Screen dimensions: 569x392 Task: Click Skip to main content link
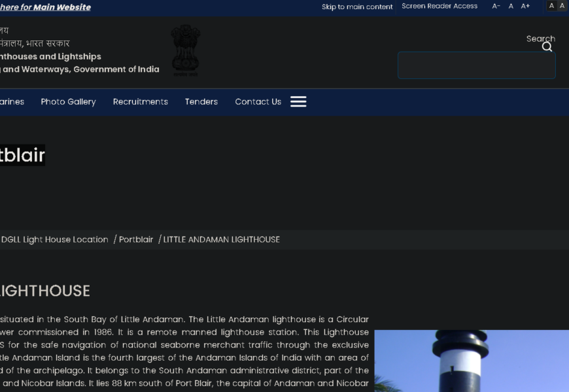357,7
